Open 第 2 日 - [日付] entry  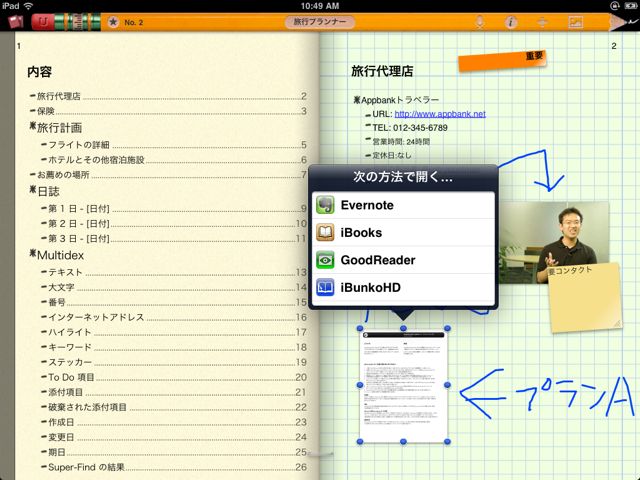(x=174, y=224)
